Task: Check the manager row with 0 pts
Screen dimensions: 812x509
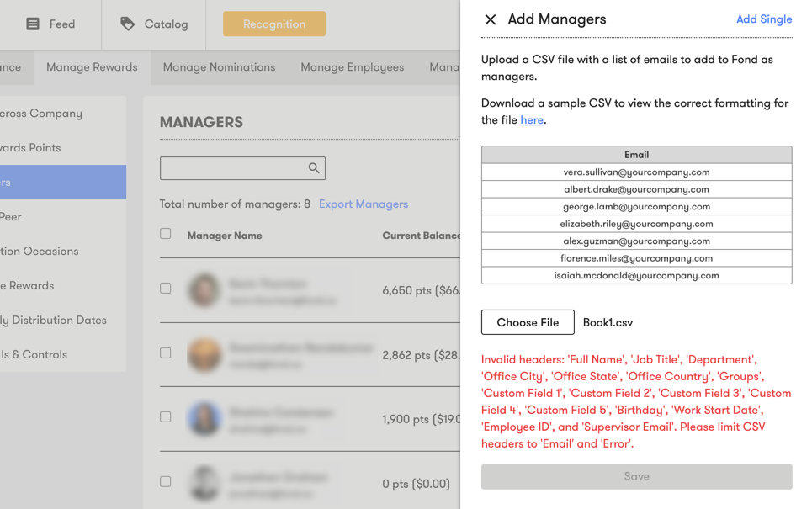Action: point(165,481)
